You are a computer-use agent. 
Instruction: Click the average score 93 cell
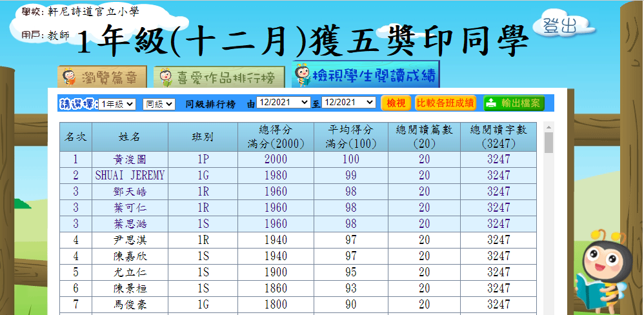click(x=351, y=289)
